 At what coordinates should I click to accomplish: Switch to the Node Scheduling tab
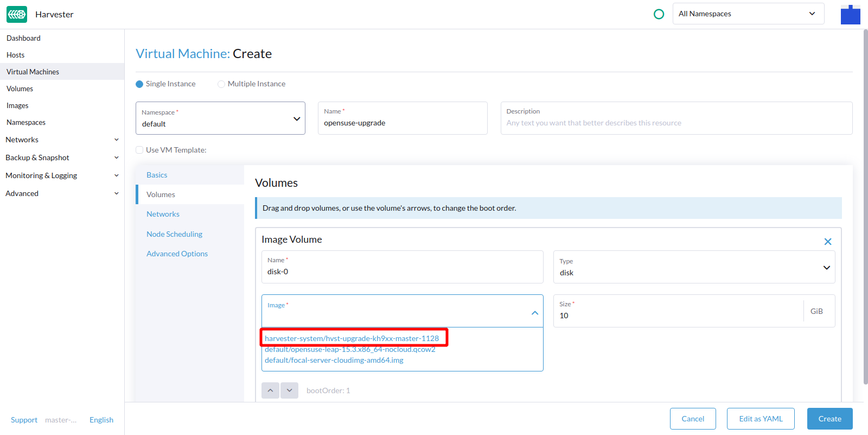tap(190, 234)
